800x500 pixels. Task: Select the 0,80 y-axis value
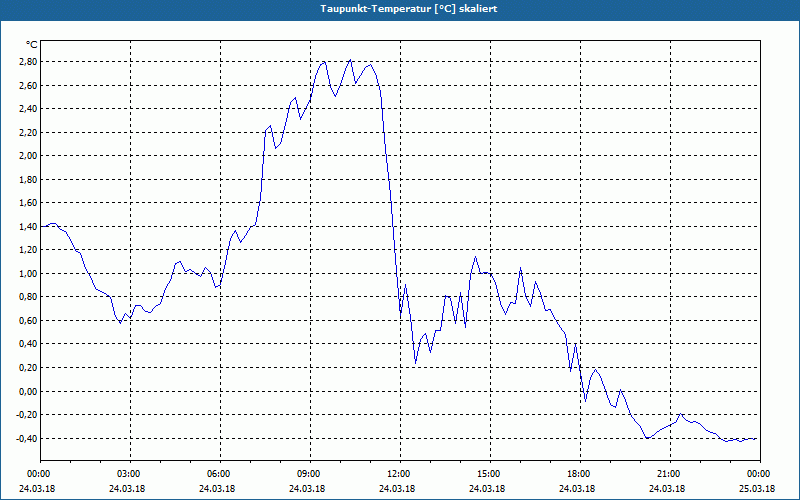pos(28,297)
